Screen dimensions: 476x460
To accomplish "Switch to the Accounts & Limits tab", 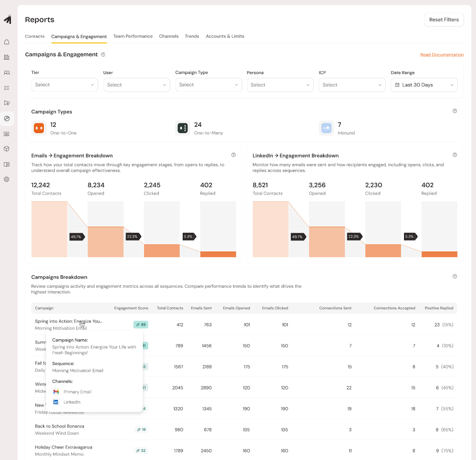I will (225, 36).
